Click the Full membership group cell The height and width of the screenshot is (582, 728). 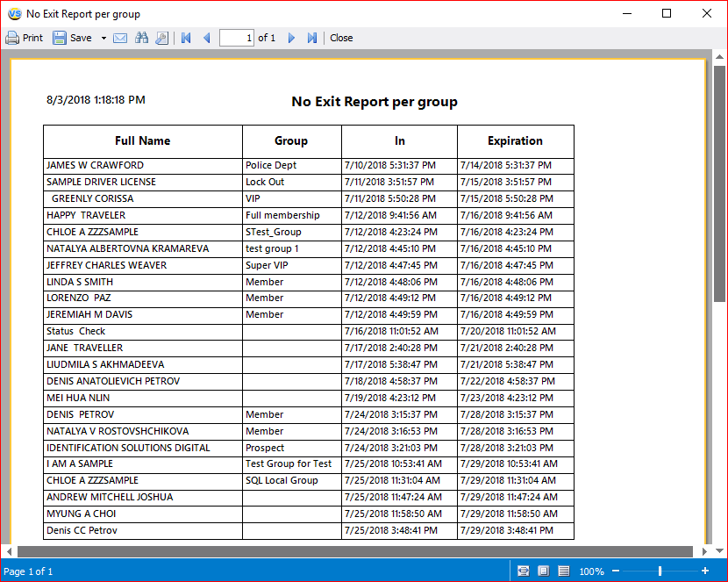click(x=291, y=216)
